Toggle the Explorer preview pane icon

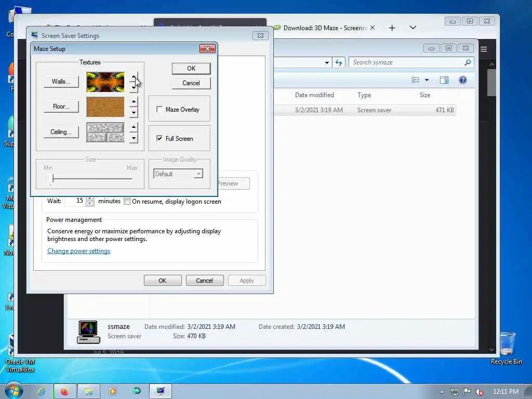[x=444, y=80]
